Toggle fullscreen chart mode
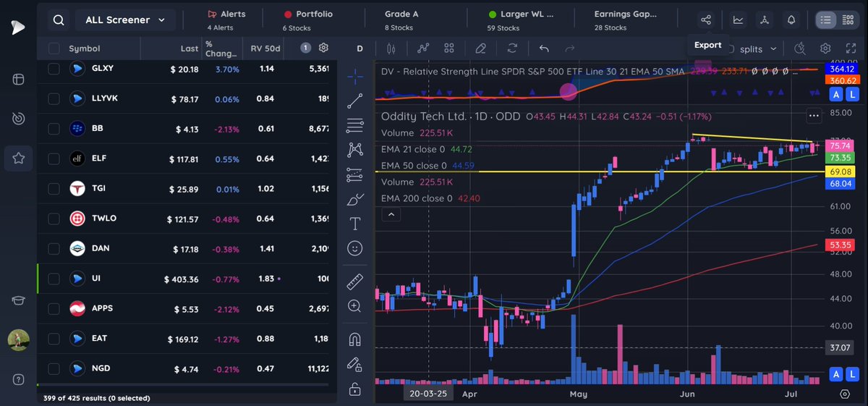 (851, 48)
